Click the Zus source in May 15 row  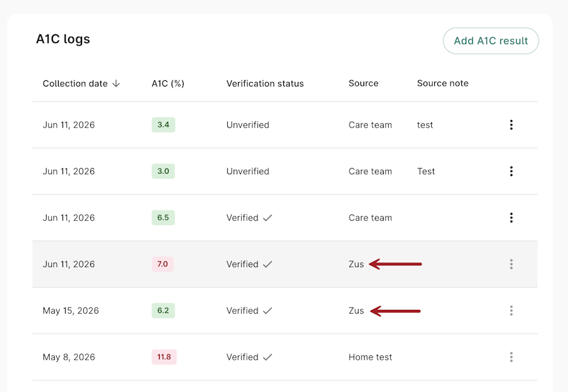[x=356, y=311]
